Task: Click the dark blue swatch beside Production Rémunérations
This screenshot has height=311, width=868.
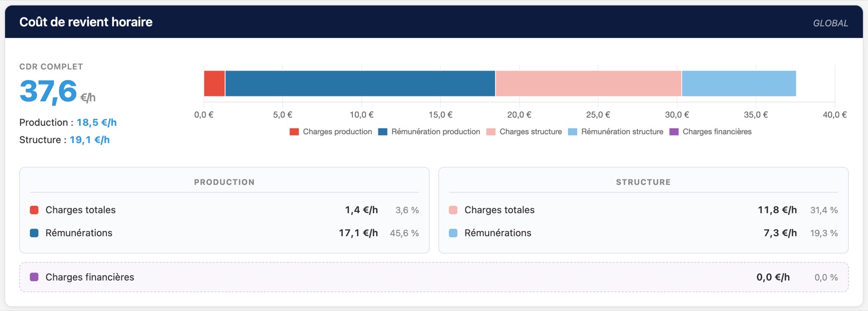Action: tap(34, 233)
